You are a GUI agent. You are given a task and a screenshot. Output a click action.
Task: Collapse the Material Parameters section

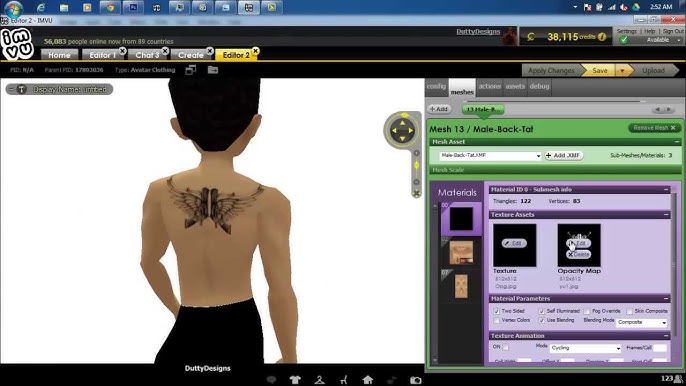pyautogui.click(x=666, y=298)
